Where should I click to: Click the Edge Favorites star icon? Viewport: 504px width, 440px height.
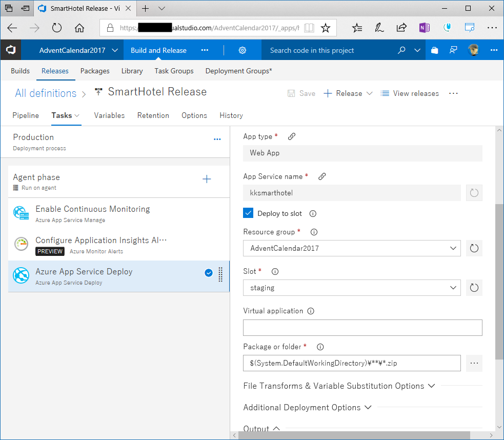click(x=326, y=28)
